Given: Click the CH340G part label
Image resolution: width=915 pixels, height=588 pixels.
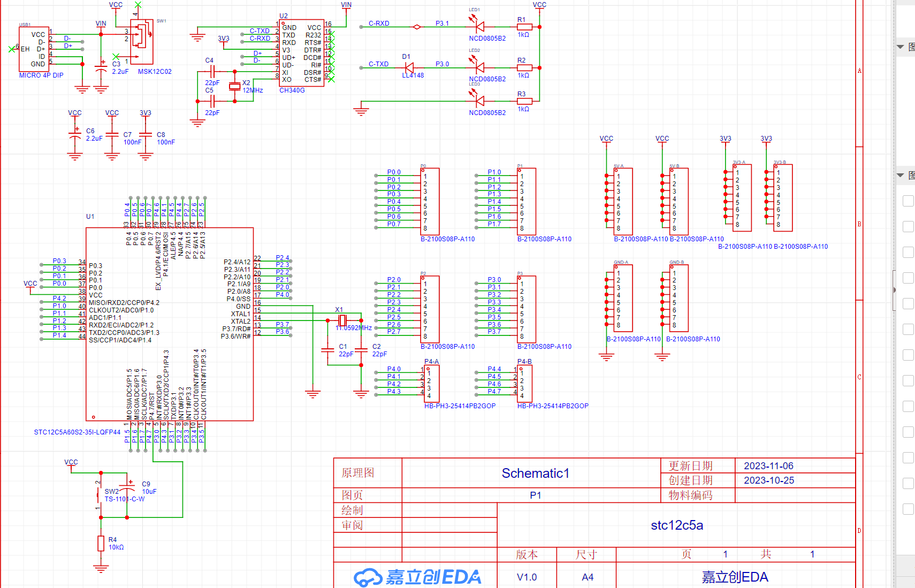Looking at the screenshot, I should (x=292, y=90).
